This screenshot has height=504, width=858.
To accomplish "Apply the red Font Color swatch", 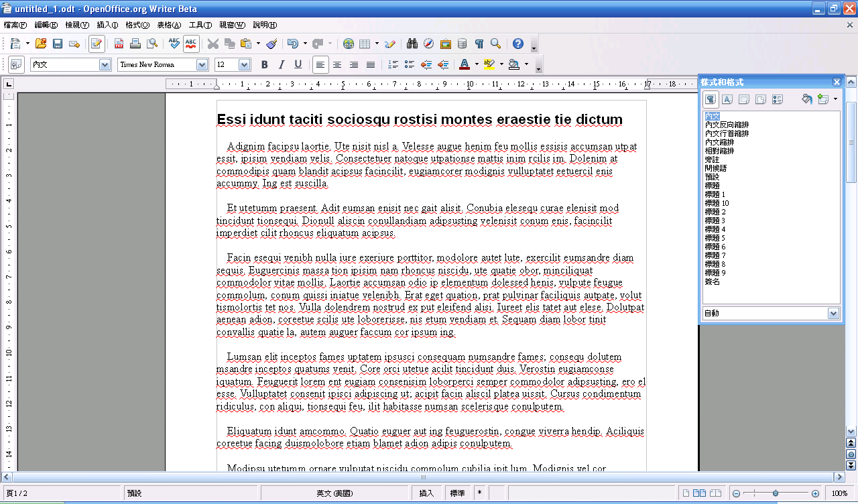I will click(465, 64).
